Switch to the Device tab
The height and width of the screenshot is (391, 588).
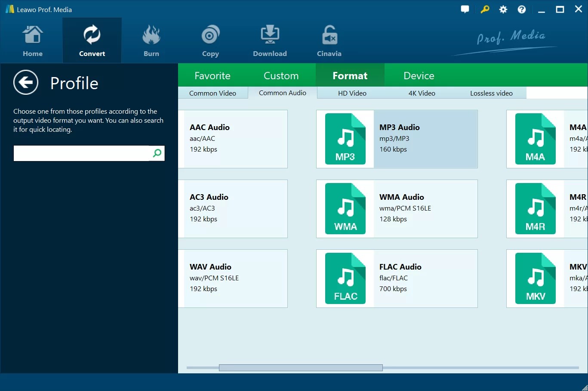click(419, 75)
